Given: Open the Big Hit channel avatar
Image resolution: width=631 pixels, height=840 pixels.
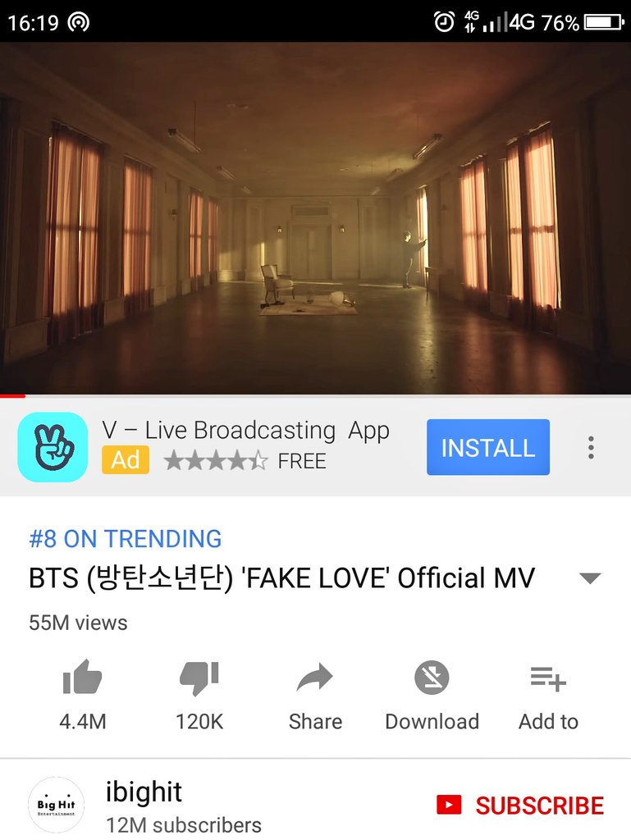Looking at the screenshot, I should coord(56,805).
